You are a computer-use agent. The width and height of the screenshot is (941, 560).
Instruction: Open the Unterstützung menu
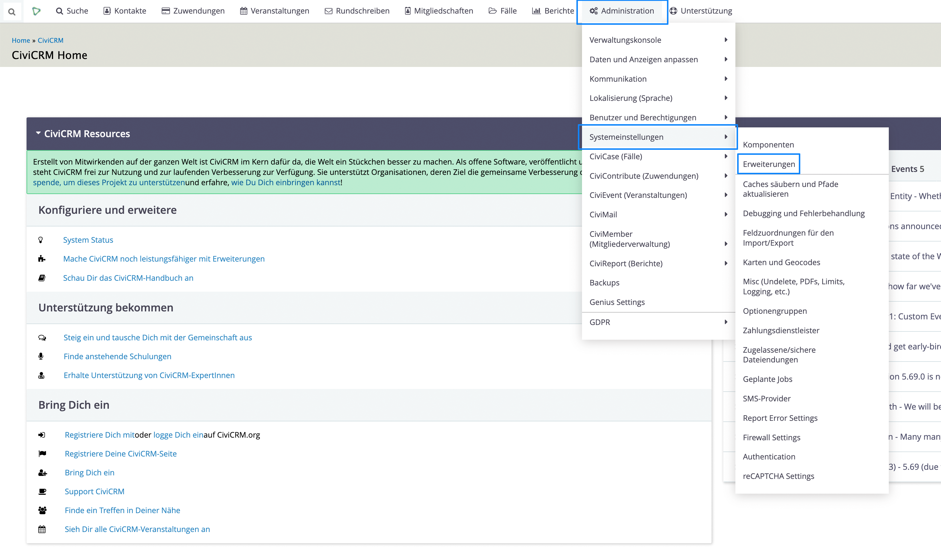point(701,11)
